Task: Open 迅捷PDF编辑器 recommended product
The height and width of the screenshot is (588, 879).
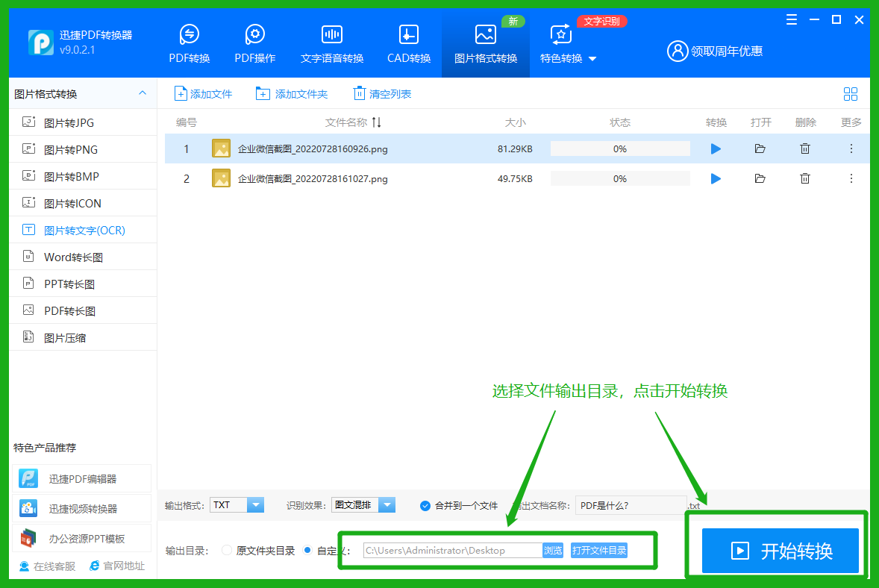Action: (x=82, y=479)
